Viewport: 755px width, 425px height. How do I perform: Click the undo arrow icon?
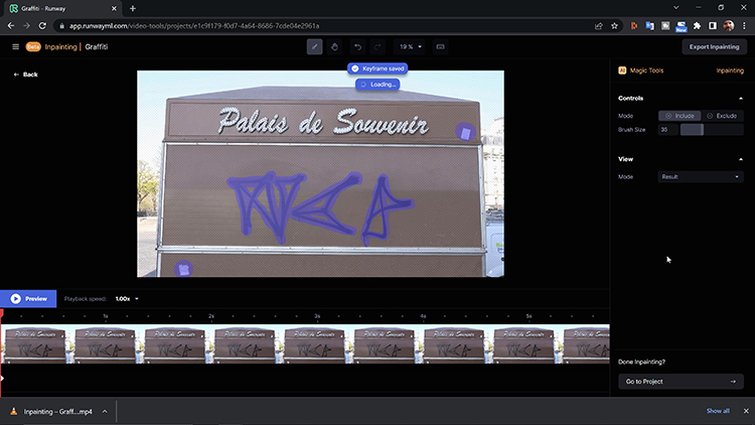pyautogui.click(x=357, y=47)
